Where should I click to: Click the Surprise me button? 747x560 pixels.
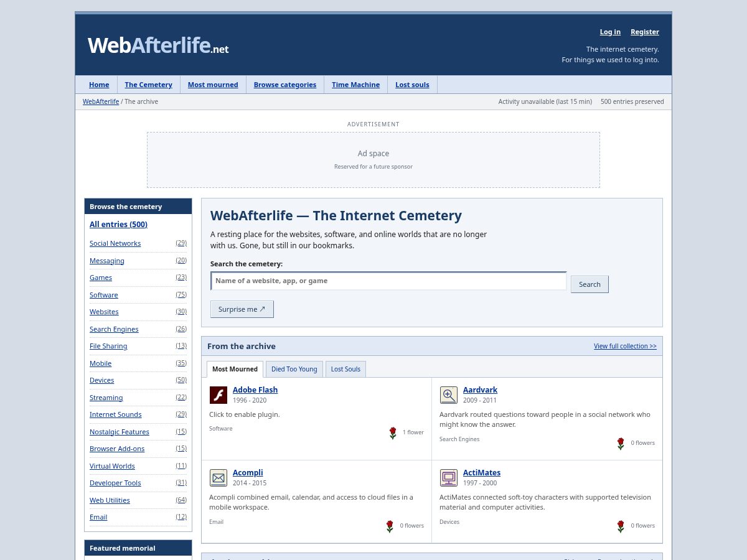[242, 309]
